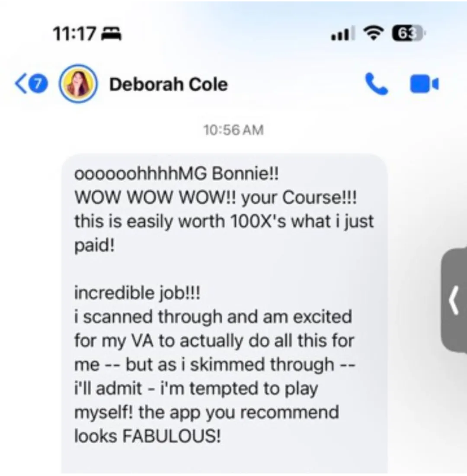Tap the 11:17 status bar clock

point(75,33)
